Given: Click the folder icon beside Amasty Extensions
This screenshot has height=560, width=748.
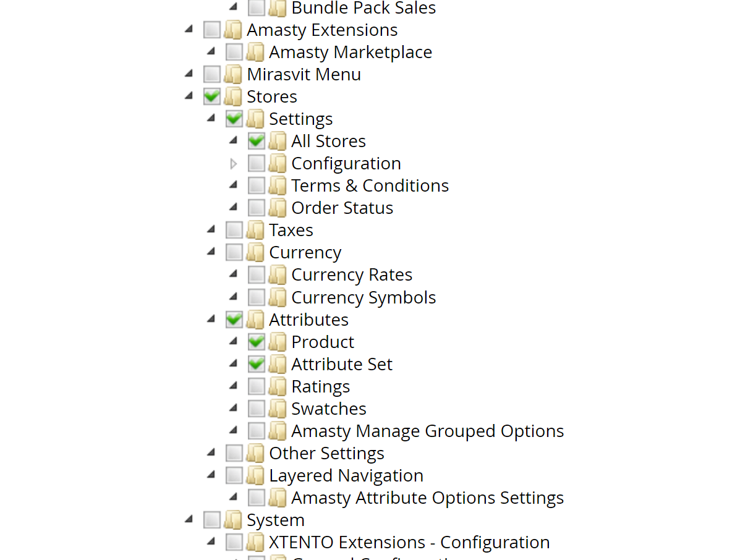Looking at the screenshot, I should coord(233,30).
